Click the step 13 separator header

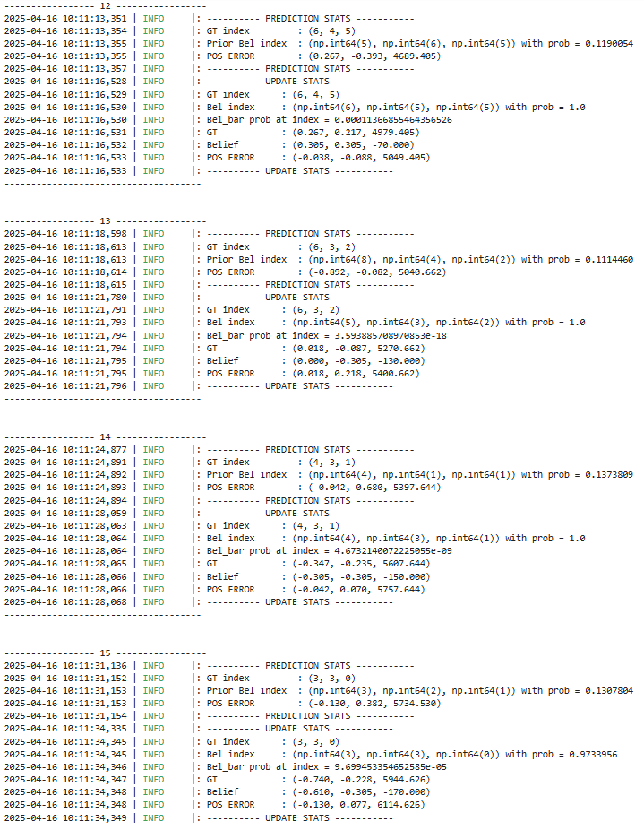(106, 221)
